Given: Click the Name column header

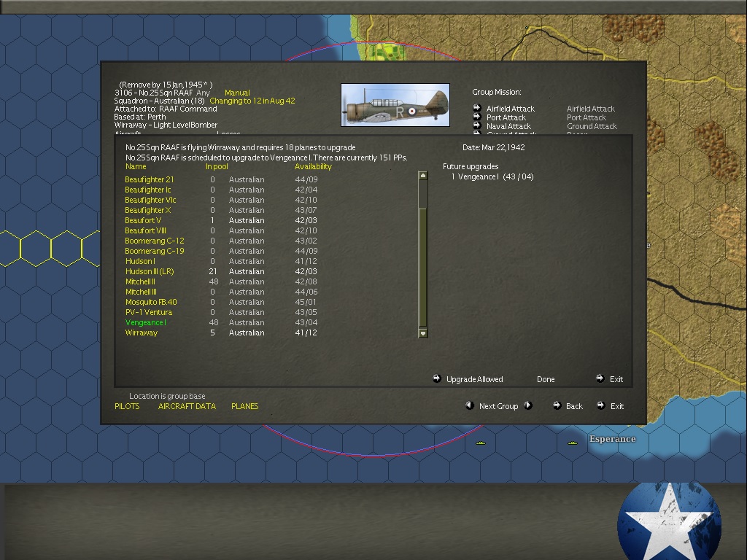Looking at the screenshot, I should 136,167.
